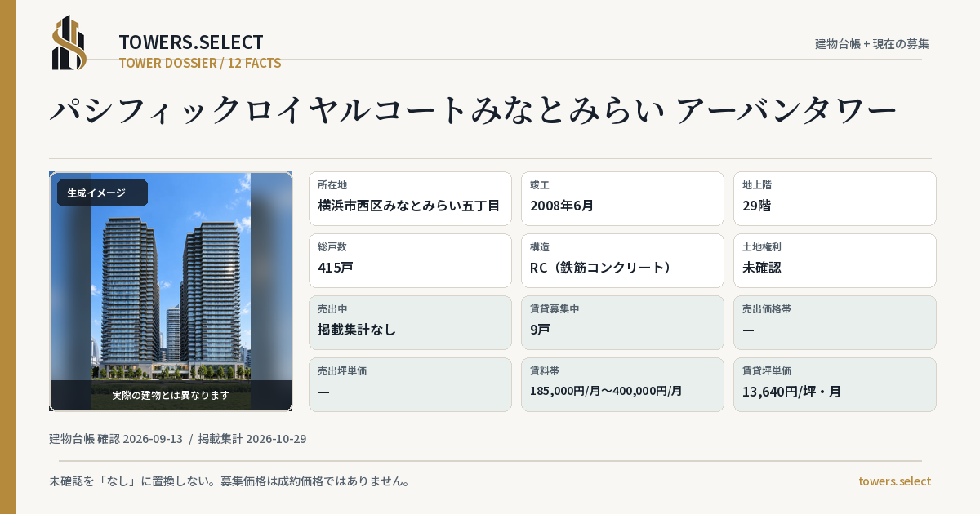Open the generated tower image thumbnail

tap(171, 291)
